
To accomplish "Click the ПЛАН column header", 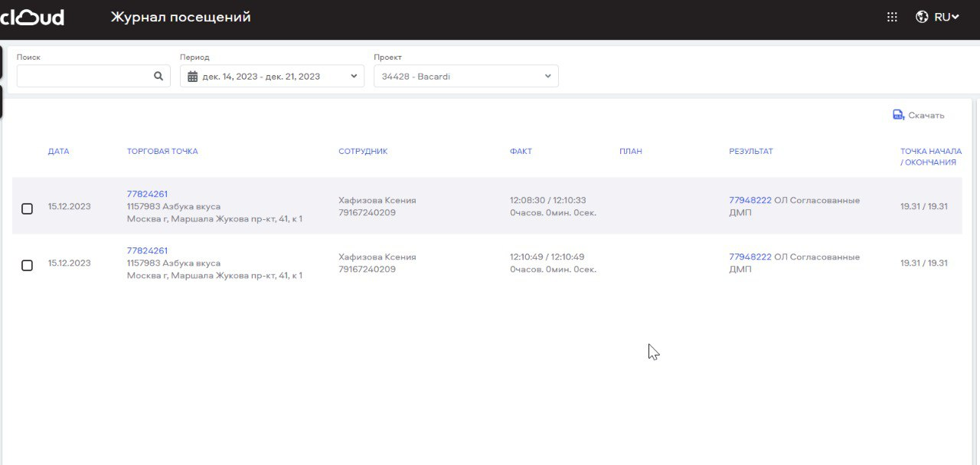I will click(631, 151).
